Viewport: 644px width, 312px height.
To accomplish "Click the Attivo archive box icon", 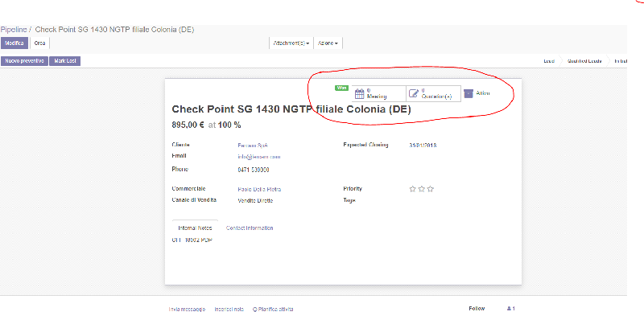I will (x=469, y=93).
